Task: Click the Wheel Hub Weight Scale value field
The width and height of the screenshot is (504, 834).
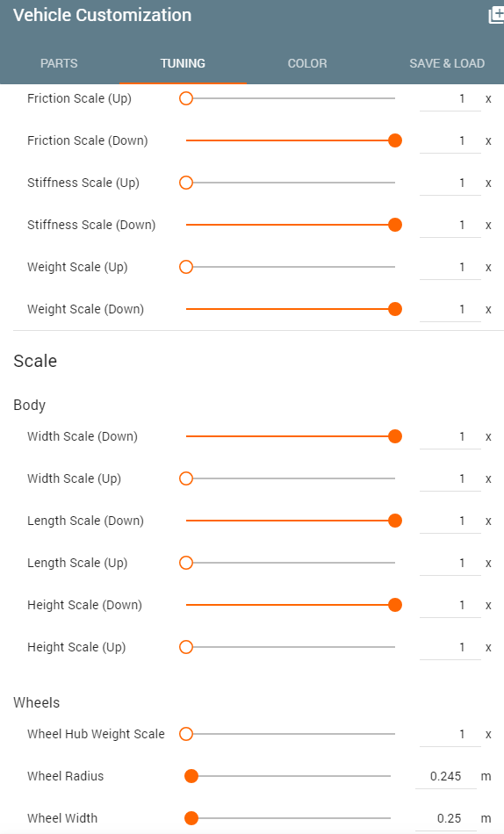Action: (450, 734)
